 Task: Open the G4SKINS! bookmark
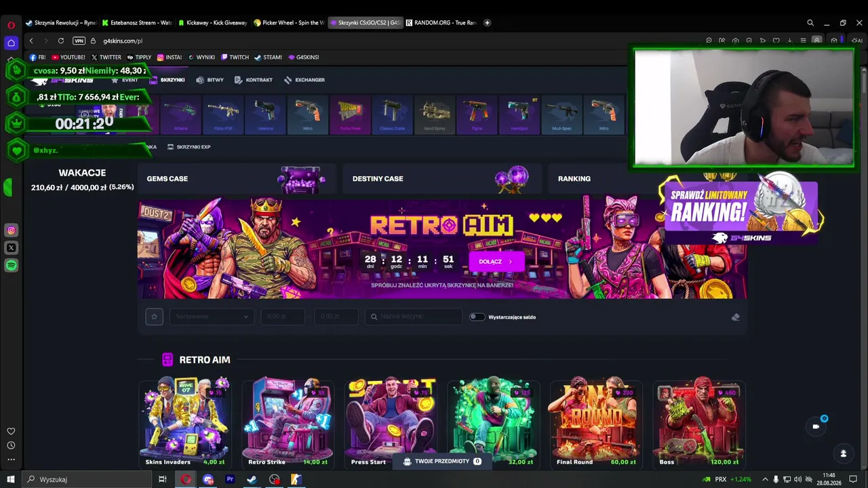click(x=303, y=58)
